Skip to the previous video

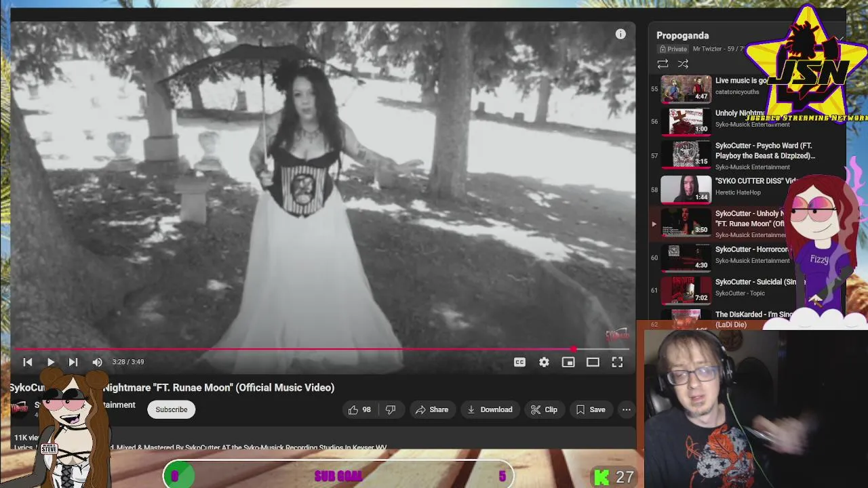(28, 362)
